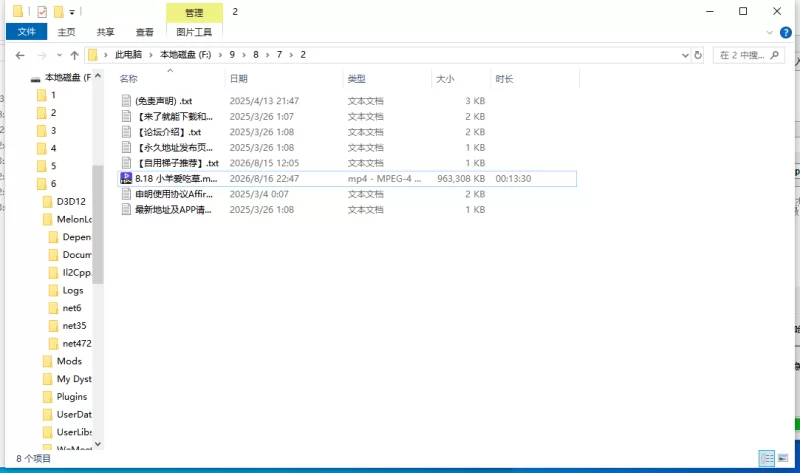Click 此电脑 in the address bar
The image size is (800, 473).
coord(129,55)
